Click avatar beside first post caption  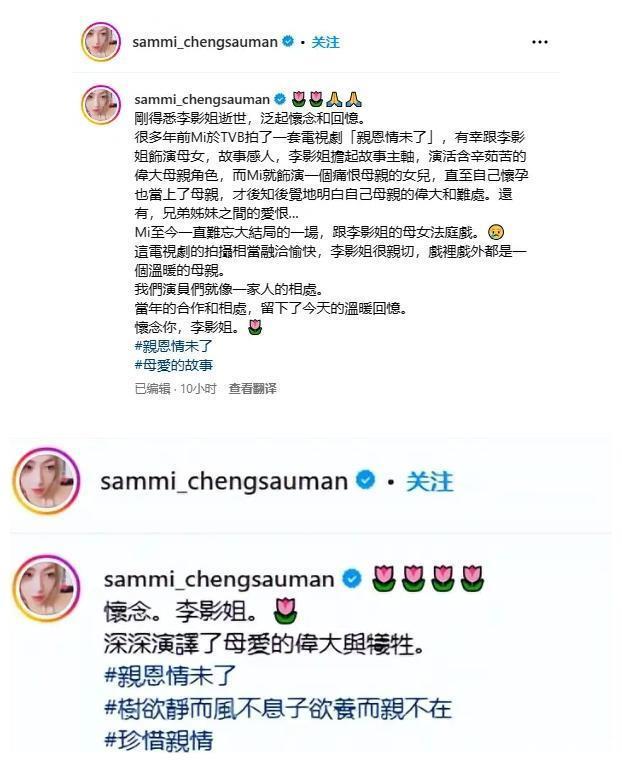(x=101, y=105)
